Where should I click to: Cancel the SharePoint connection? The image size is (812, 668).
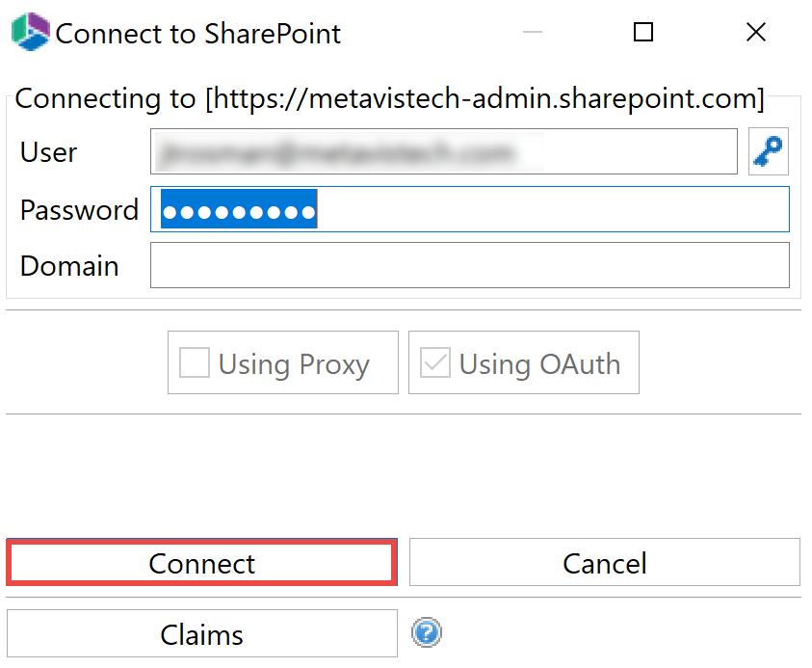pos(604,562)
